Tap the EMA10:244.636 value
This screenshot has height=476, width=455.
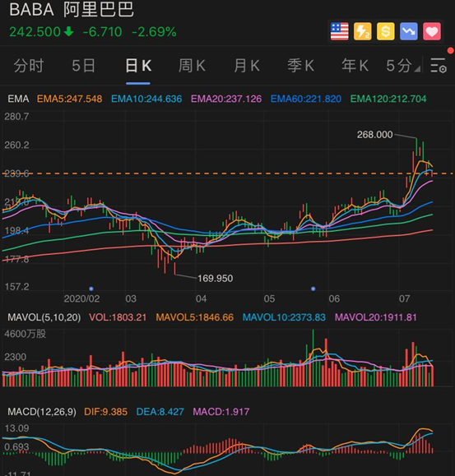pos(146,99)
